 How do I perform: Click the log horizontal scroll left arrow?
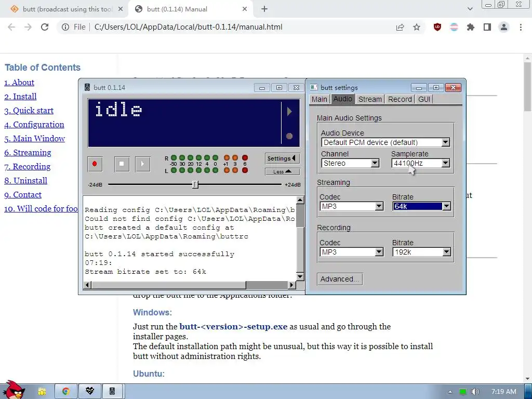[x=87, y=285]
